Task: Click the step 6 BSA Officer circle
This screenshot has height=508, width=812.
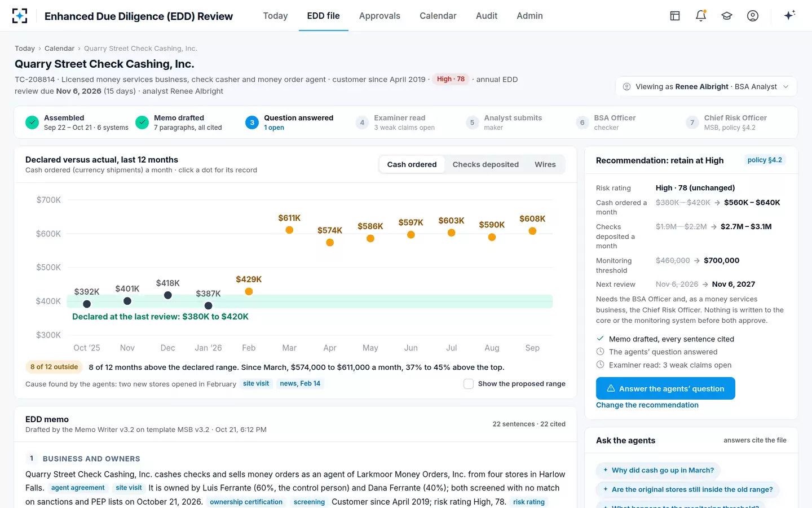Action: coord(582,122)
